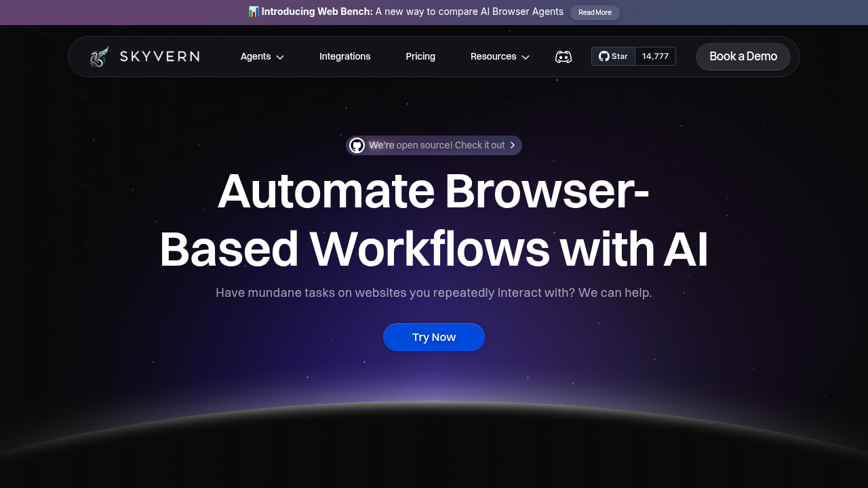The image size is (868, 488).
Task: Click the arrow icon on open source banner
Action: pyautogui.click(x=513, y=145)
